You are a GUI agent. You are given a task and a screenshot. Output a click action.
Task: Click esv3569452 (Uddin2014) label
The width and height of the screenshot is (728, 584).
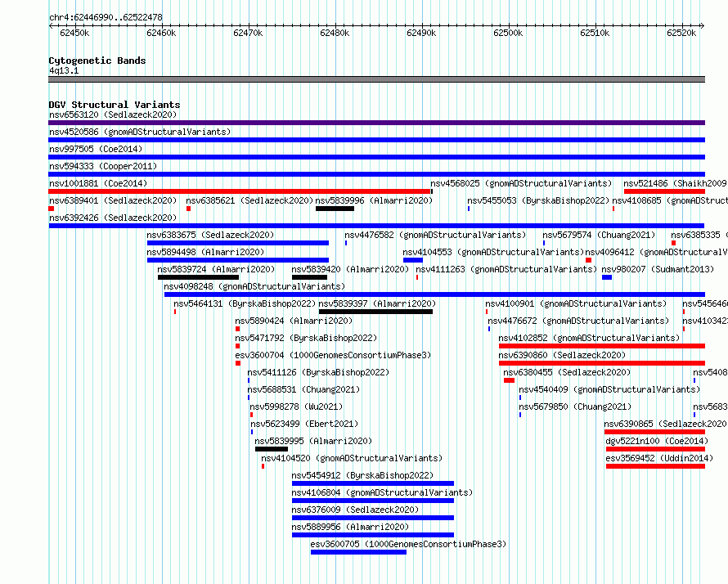(659, 458)
